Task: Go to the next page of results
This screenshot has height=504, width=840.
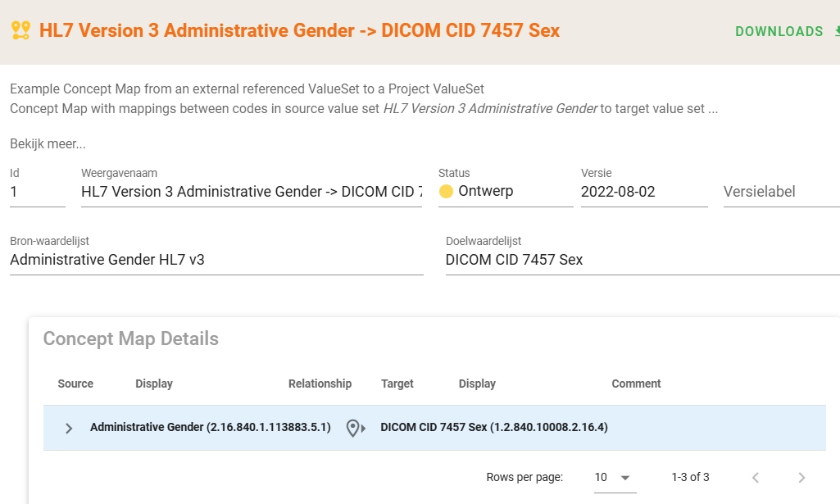Action: point(801,478)
